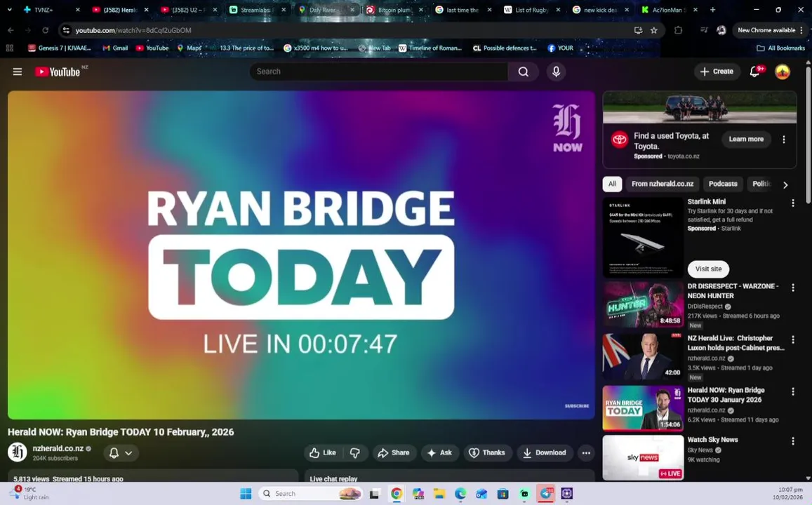Open nzherald.co.nz channel name link
Image resolution: width=812 pixels, height=505 pixels.
pyautogui.click(x=58, y=449)
